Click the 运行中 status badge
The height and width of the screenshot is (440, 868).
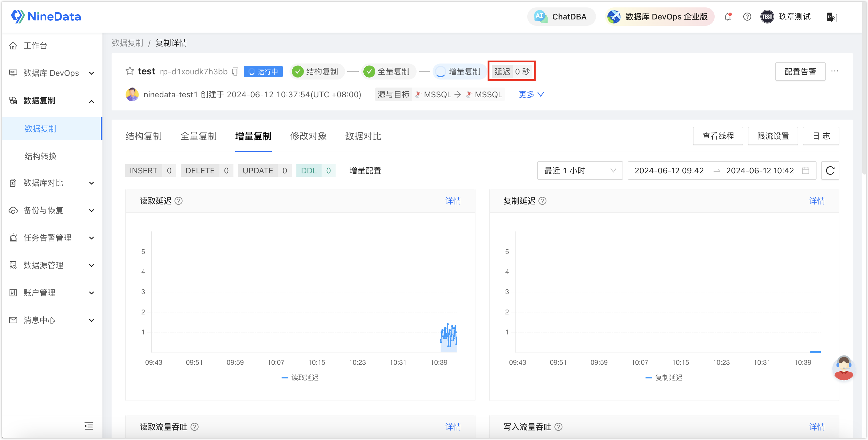pyautogui.click(x=263, y=72)
